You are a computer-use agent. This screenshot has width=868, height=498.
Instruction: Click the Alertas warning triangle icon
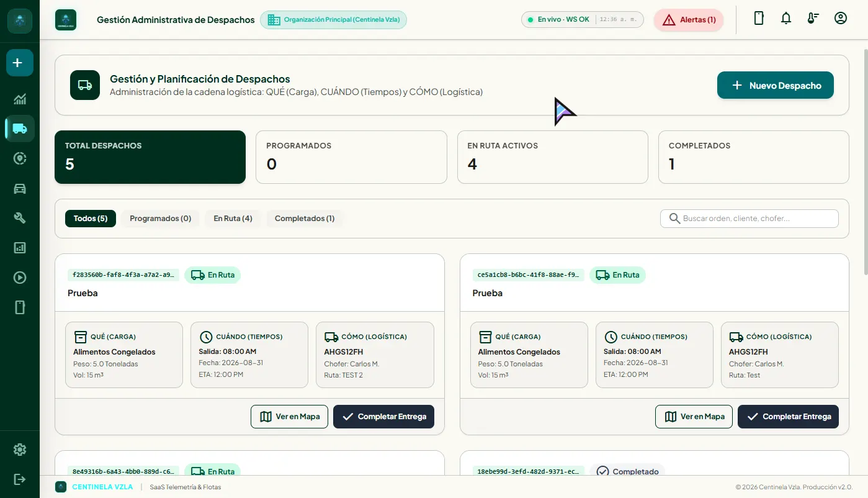[x=669, y=20]
